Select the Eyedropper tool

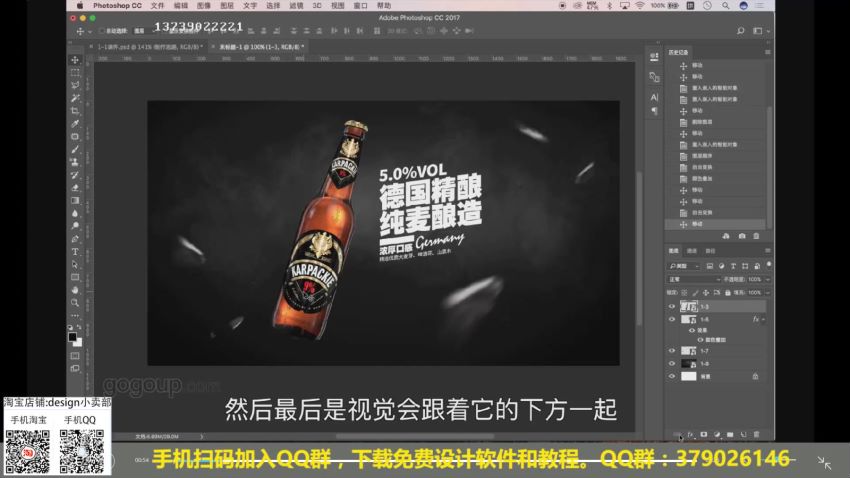click(75, 124)
